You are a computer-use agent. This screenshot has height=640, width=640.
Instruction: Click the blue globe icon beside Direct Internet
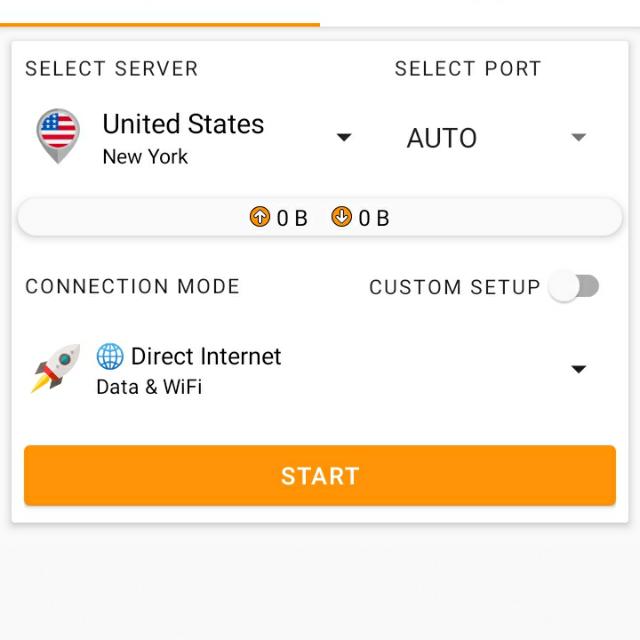(x=110, y=356)
